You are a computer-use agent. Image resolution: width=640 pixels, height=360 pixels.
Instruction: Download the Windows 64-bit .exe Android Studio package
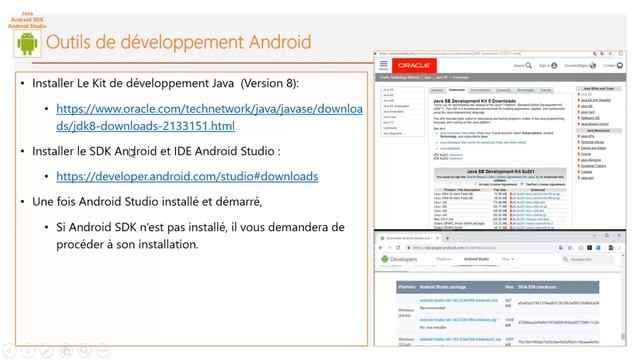458,300
